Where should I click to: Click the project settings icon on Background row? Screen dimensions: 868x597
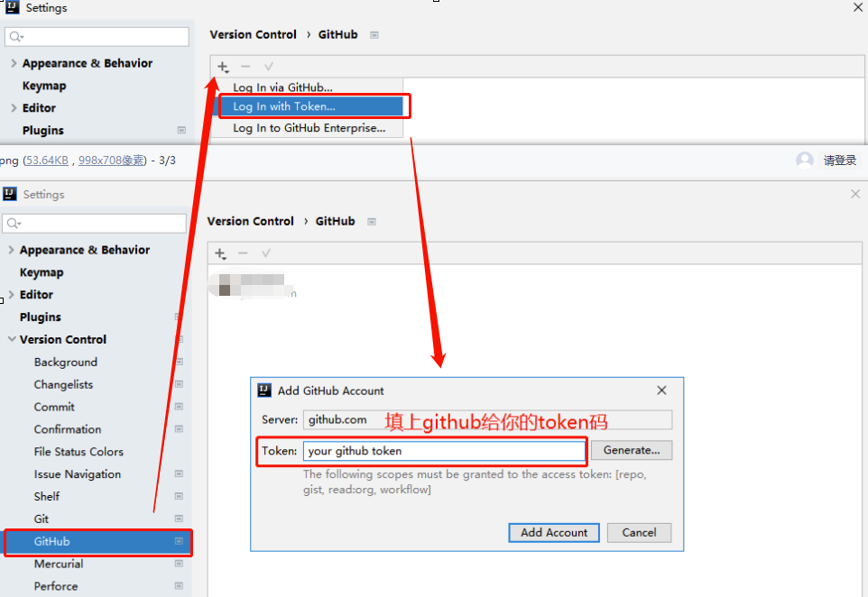[x=179, y=362]
